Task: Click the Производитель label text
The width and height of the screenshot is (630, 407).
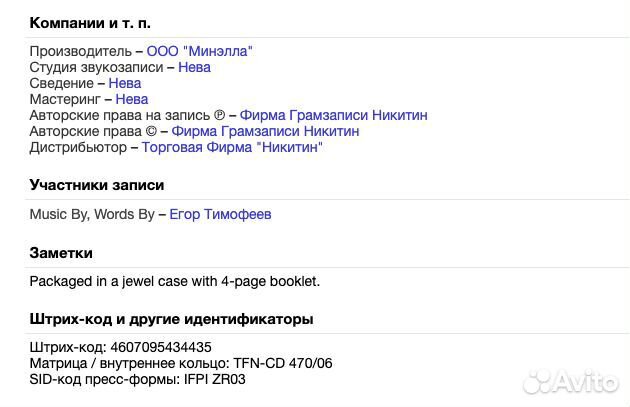Action: coord(80,51)
